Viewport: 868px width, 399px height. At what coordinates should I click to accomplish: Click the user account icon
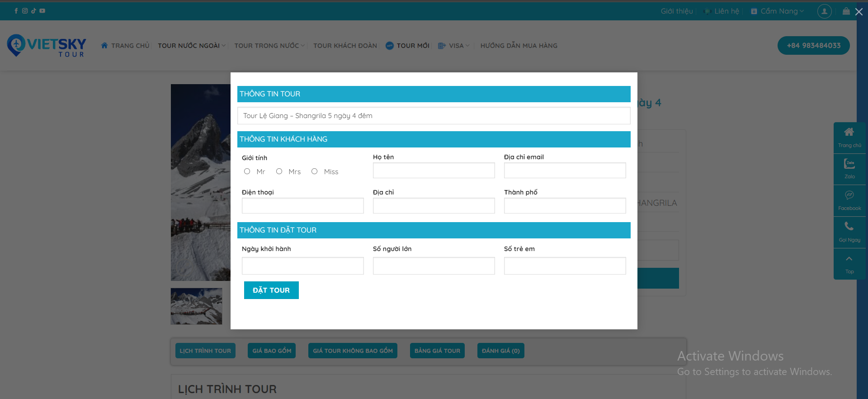[x=824, y=11]
